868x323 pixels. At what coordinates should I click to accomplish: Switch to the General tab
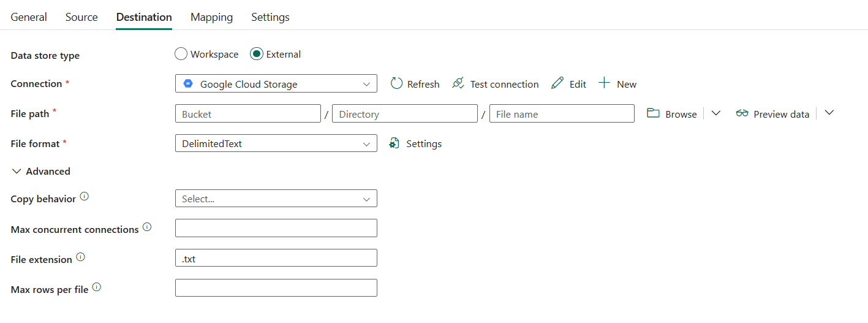(29, 17)
